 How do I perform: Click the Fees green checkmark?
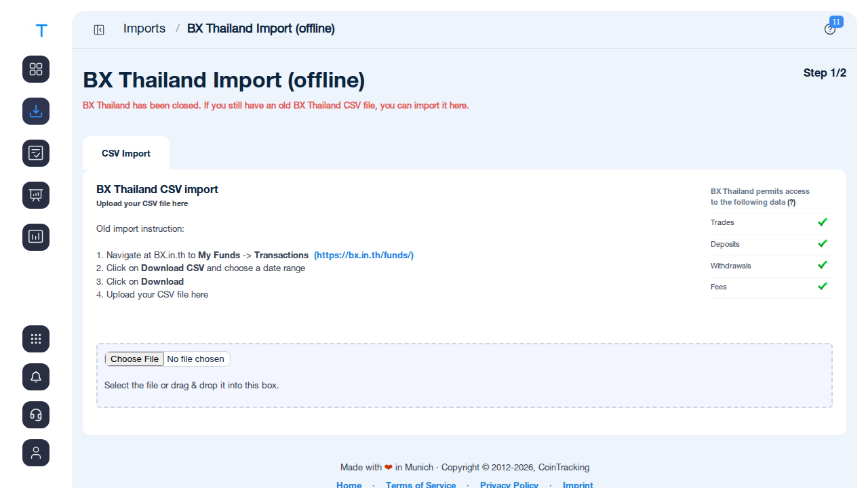(x=823, y=286)
